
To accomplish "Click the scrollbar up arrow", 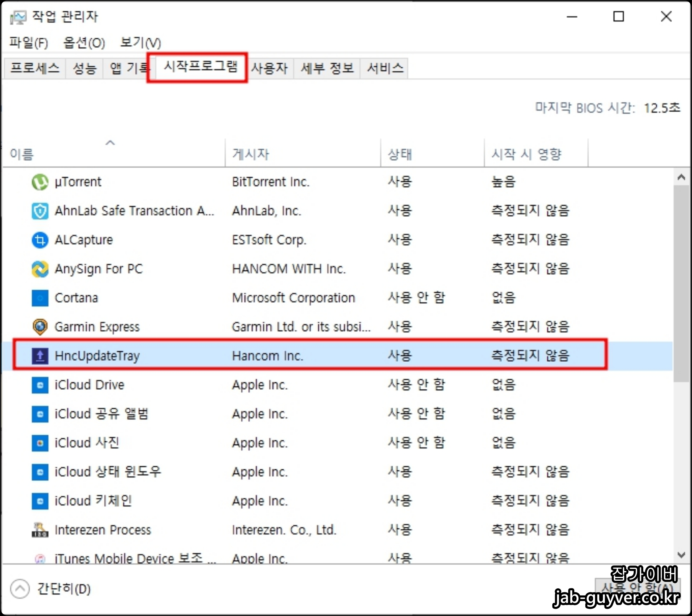I will click(681, 177).
